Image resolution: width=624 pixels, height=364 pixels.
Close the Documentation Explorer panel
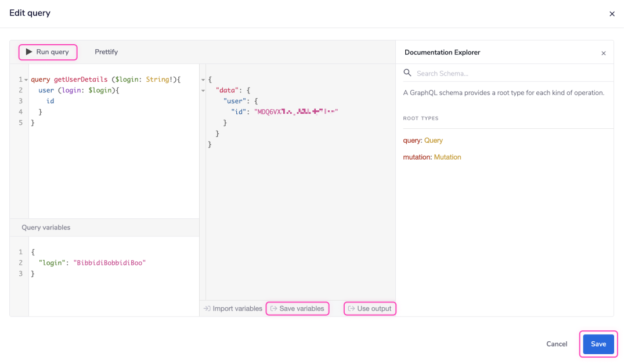[x=604, y=52]
